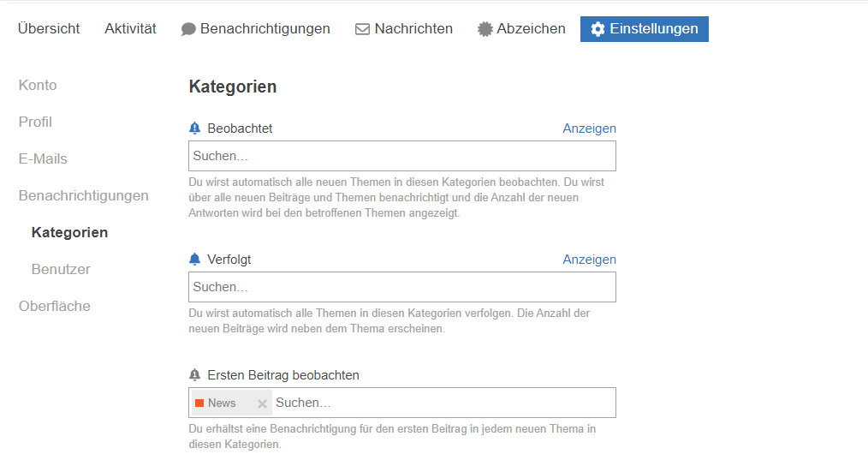
Task: Click the bell icon next to Verfolgt
Action: pyautogui.click(x=194, y=260)
